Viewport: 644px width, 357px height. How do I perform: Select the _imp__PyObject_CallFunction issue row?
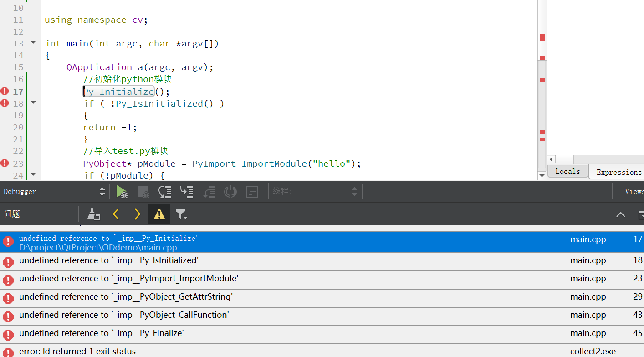click(322, 316)
